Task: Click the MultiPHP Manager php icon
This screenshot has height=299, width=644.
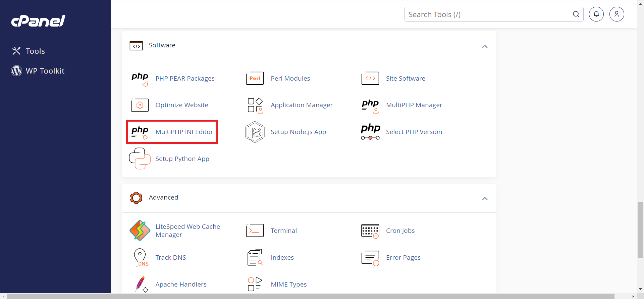Action: click(x=370, y=106)
